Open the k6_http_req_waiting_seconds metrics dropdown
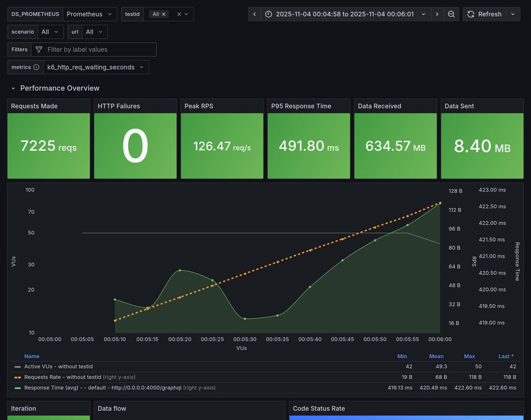This screenshot has width=531, height=420. 96,67
